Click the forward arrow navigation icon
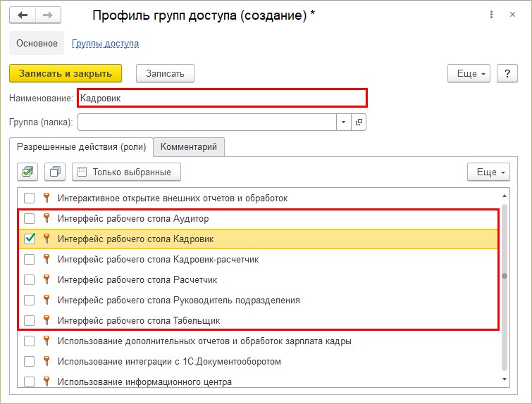This screenshot has width=532, height=404. [48, 15]
